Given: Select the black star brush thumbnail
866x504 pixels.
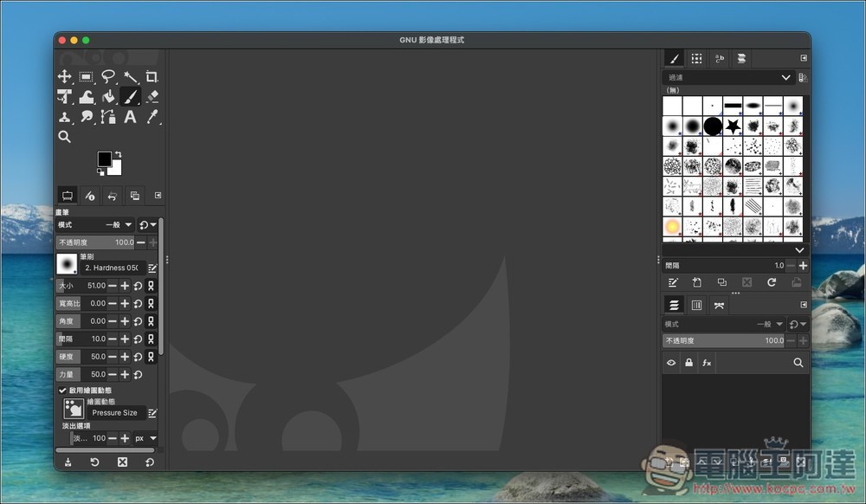Looking at the screenshot, I should [x=733, y=126].
